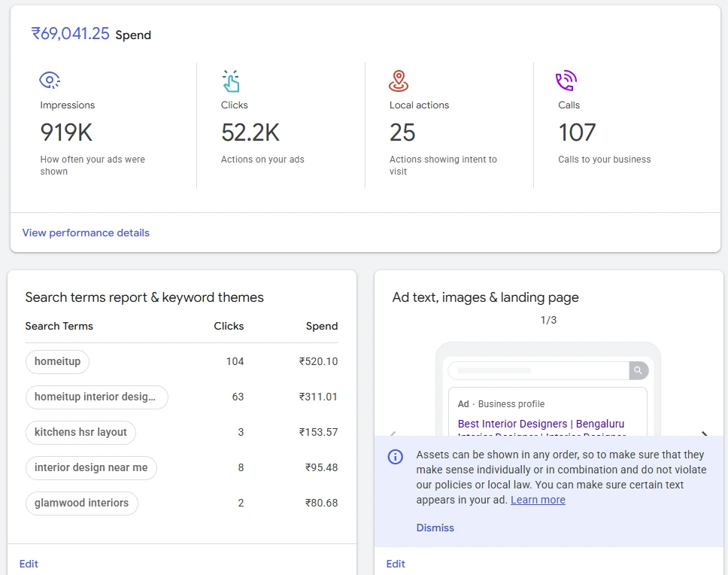Image resolution: width=728 pixels, height=575 pixels.
Task: Dismiss the assets order notice
Action: point(435,528)
